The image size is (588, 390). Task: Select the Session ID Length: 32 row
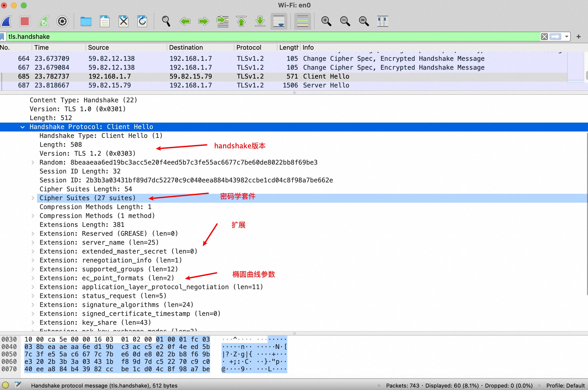coord(293,172)
